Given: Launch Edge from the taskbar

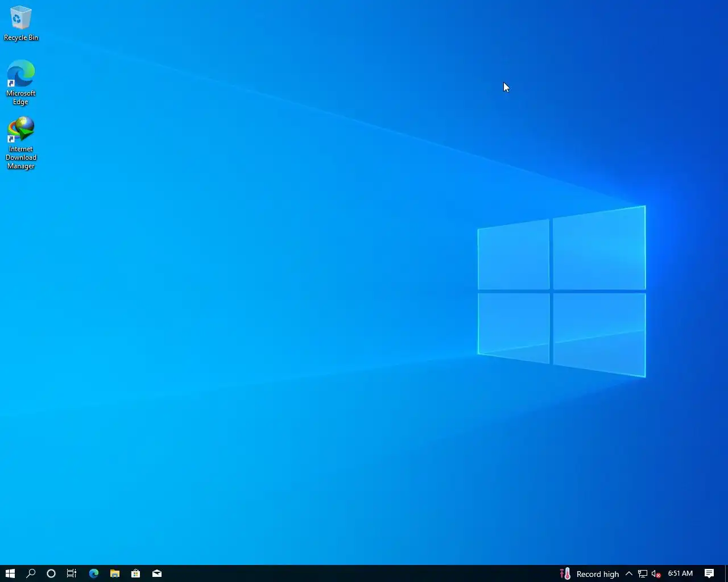Looking at the screenshot, I should point(94,573).
